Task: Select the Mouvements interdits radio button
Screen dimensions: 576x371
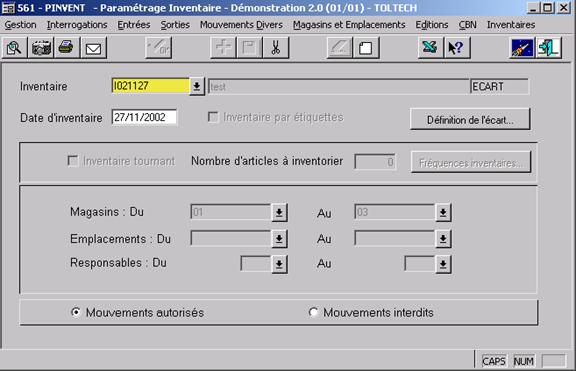Action: 313,312
